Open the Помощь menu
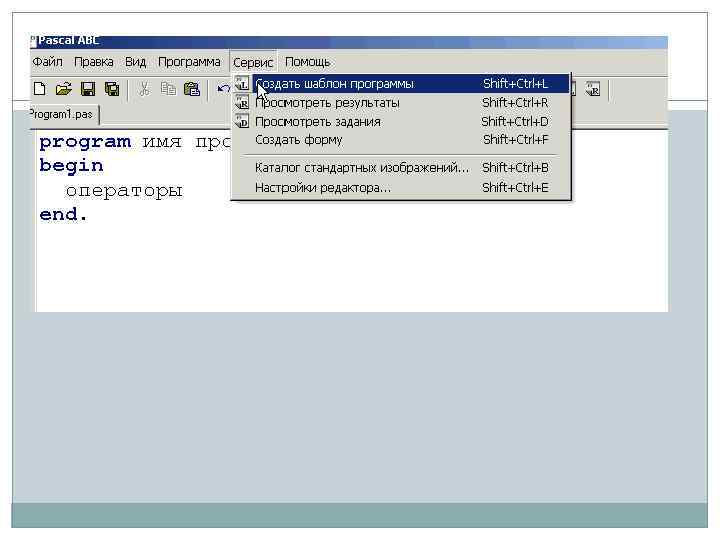The image size is (720, 540). tap(307, 62)
